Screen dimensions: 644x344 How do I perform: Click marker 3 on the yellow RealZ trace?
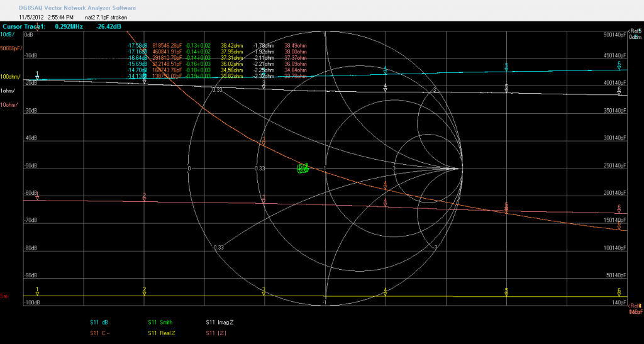[264, 293]
